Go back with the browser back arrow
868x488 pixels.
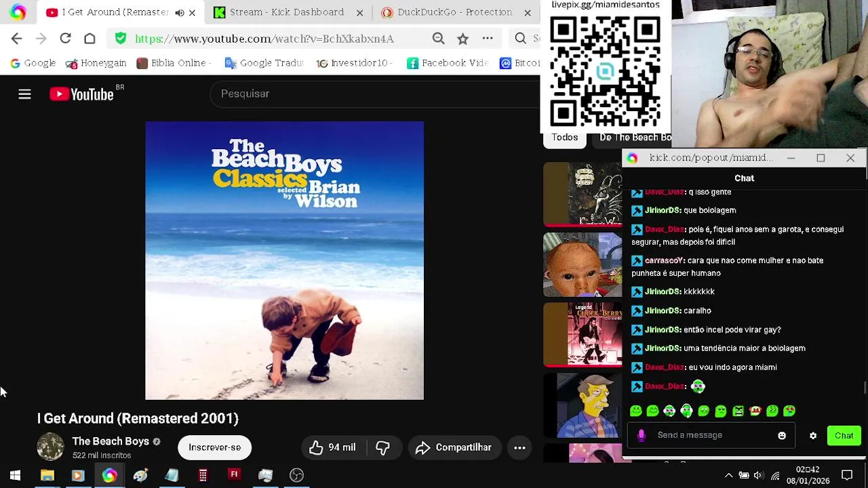tap(17, 39)
